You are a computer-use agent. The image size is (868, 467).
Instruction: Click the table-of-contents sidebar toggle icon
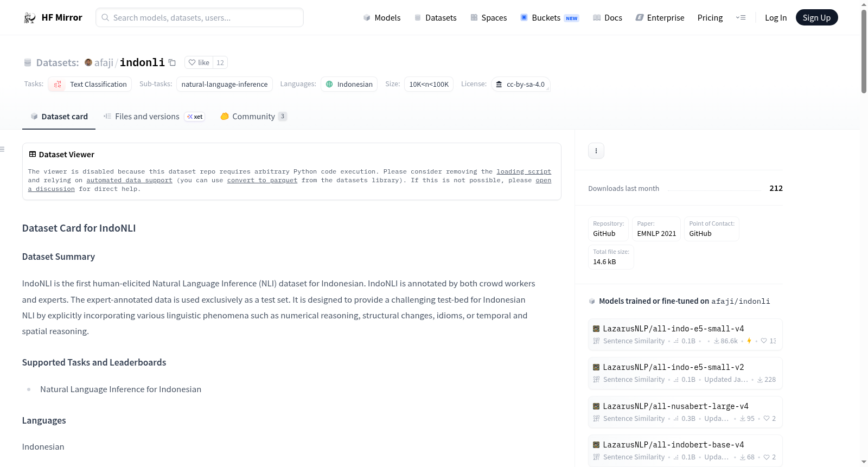click(3, 149)
